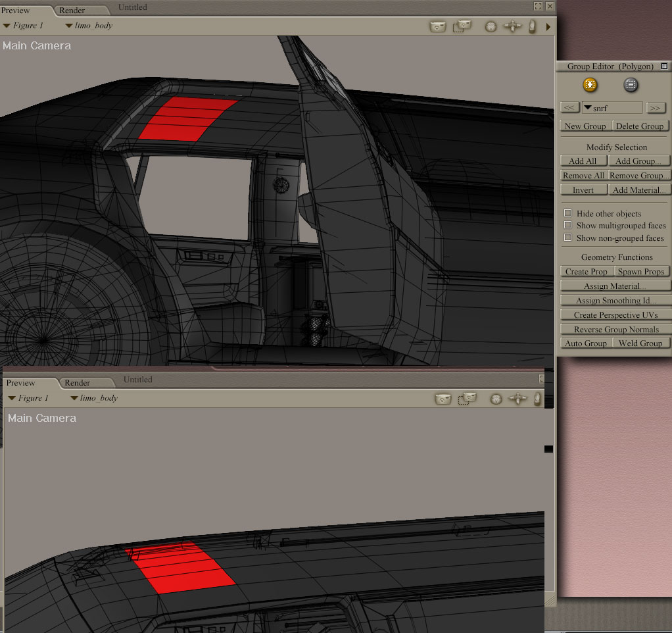Click the four-way move camera icon in top viewport
The width and height of the screenshot is (672, 633).
pos(512,27)
